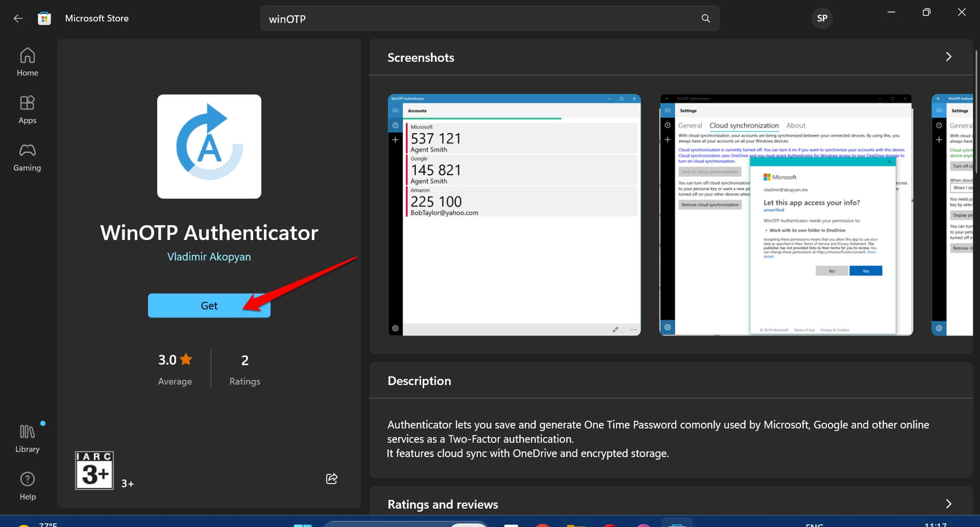Expand the Screenshots gallery with the chevron
The width and height of the screenshot is (980, 527).
(x=949, y=57)
